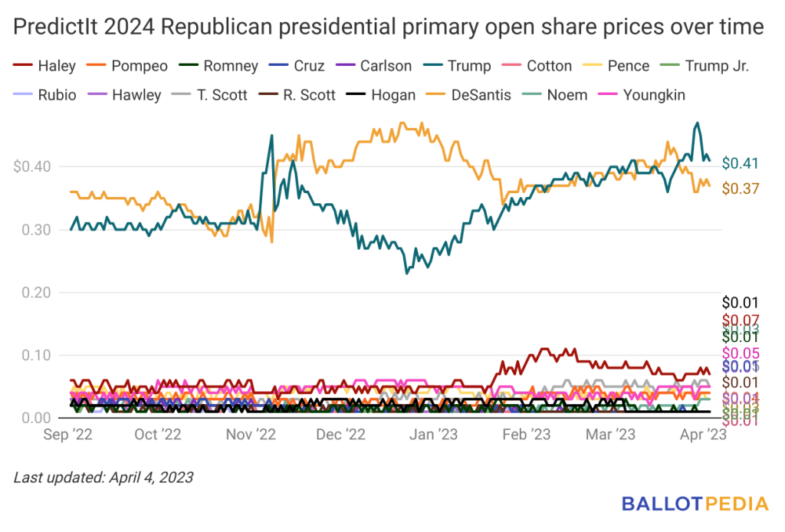The height and width of the screenshot is (532, 785).
Task: Click the Cruz legend label
Action: [x=309, y=66]
